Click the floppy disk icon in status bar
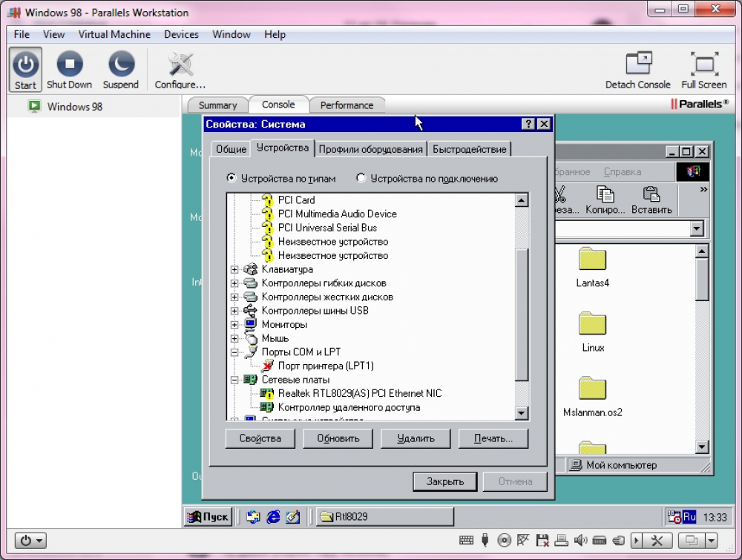742x560 pixels. tap(542, 540)
